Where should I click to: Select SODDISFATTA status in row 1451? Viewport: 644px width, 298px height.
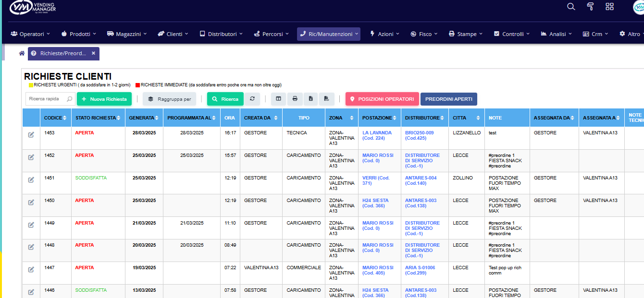[91, 178]
